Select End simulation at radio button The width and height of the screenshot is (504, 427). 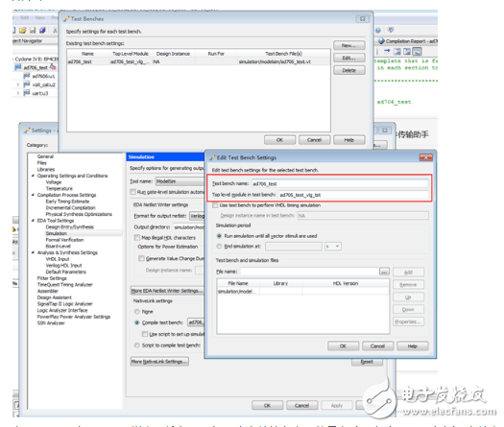coord(219,247)
